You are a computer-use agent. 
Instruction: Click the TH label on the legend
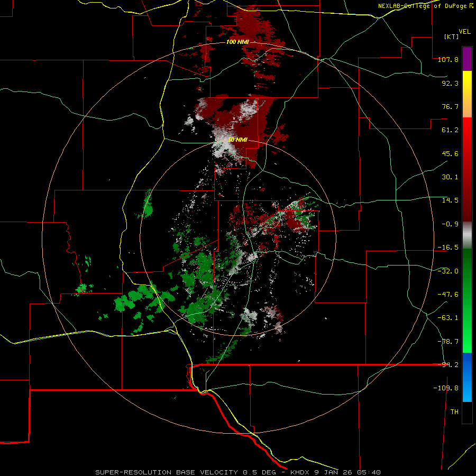coord(454,412)
